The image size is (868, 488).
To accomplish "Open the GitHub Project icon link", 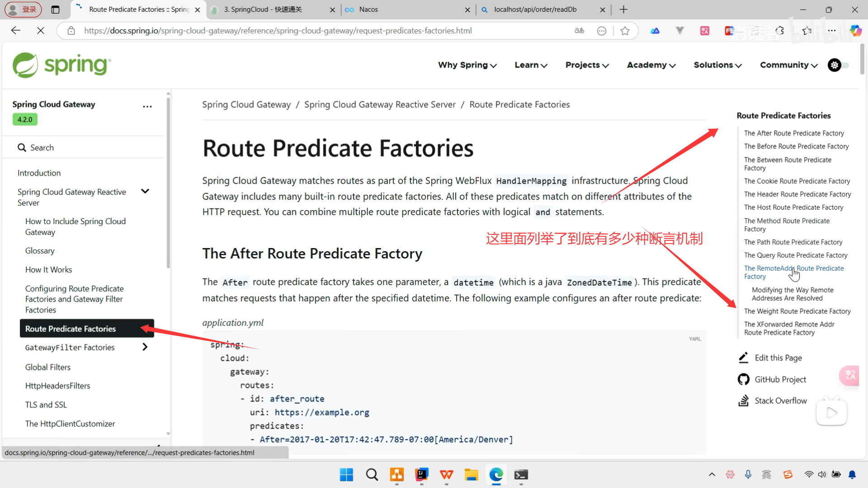I will click(x=743, y=380).
